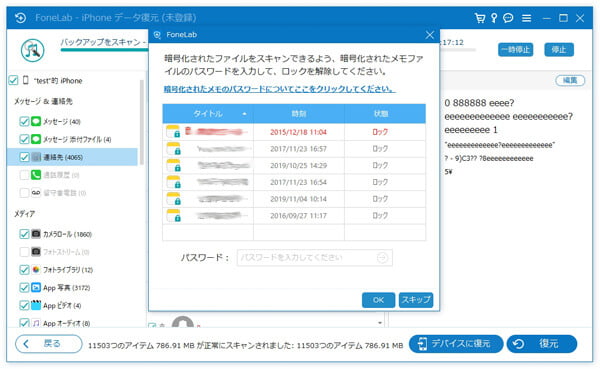Click the Photo Stream icon

(x=36, y=251)
